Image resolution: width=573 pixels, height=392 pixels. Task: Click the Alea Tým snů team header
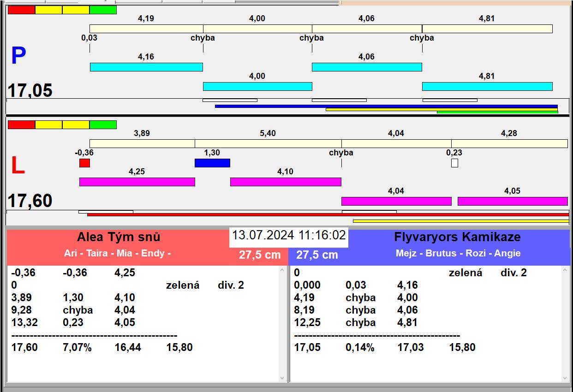119,238
